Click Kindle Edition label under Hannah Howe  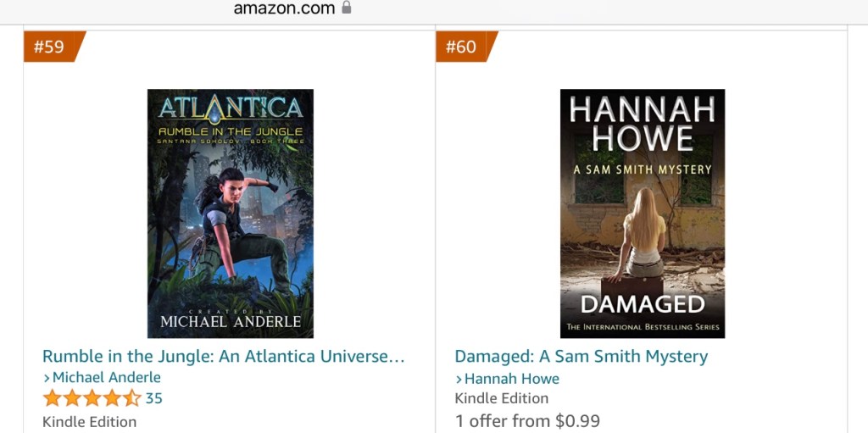tap(502, 398)
